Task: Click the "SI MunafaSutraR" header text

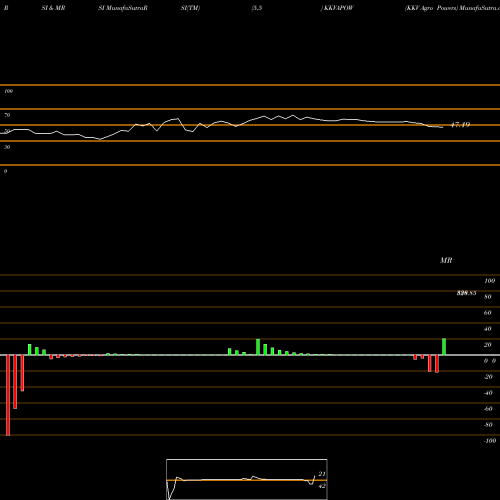Action: [123, 8]
